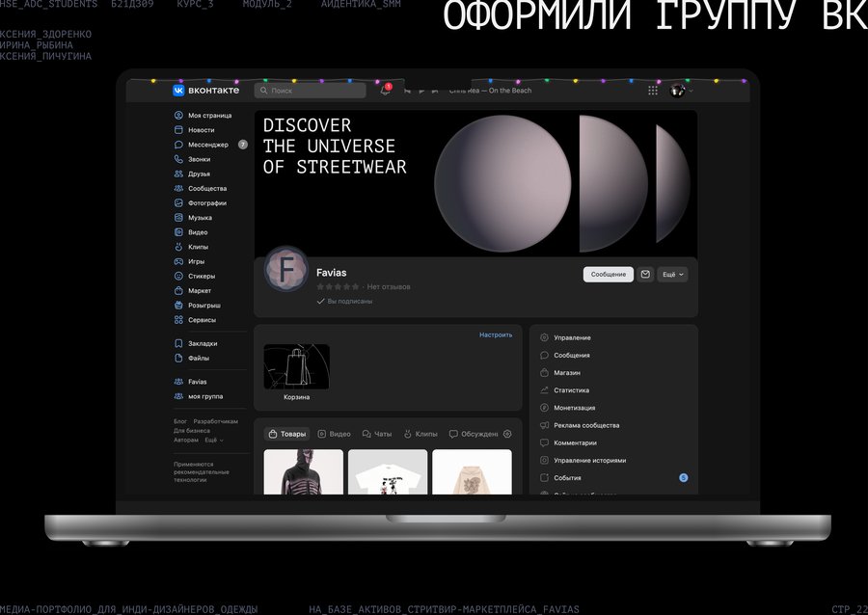
Task: Click the Разработчикам footer link
Action: (216, 421)
